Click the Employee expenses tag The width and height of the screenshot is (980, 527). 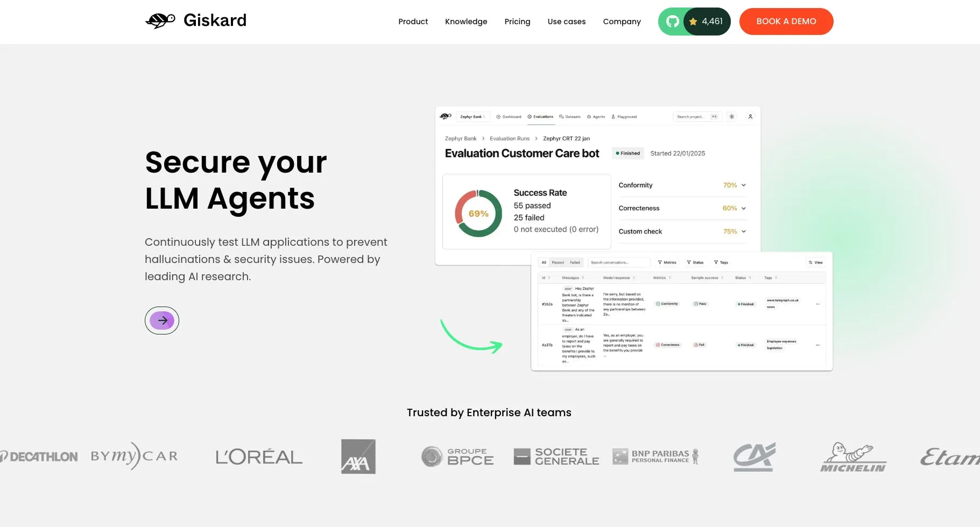[x=781, y=341]
